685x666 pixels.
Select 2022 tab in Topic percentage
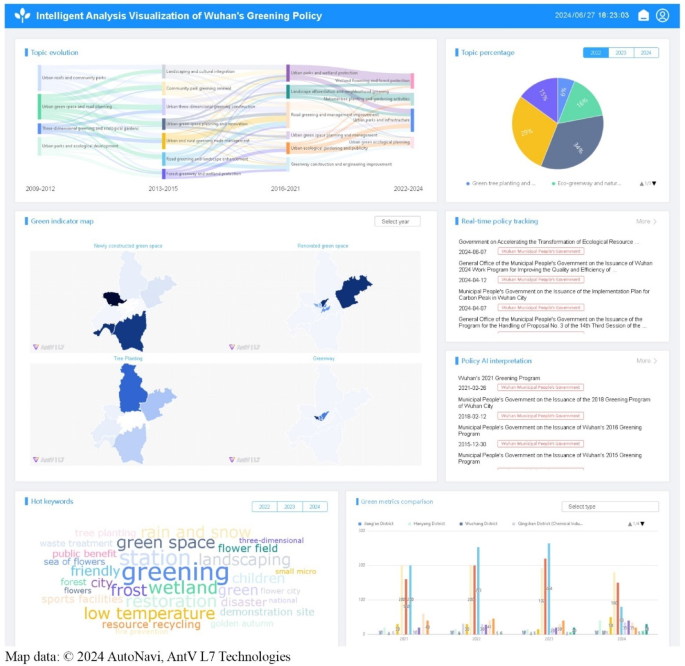[596, 53]
